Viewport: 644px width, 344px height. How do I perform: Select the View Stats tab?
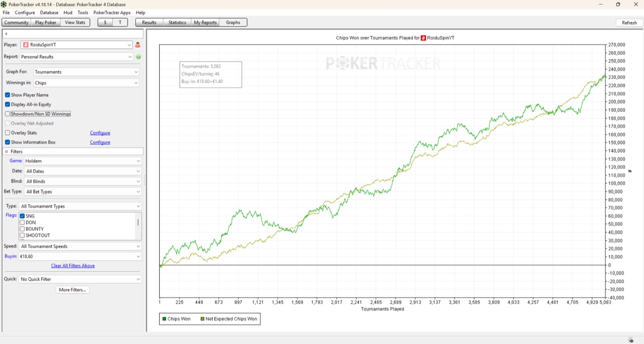pyautogui.click(x=75, y=23)
